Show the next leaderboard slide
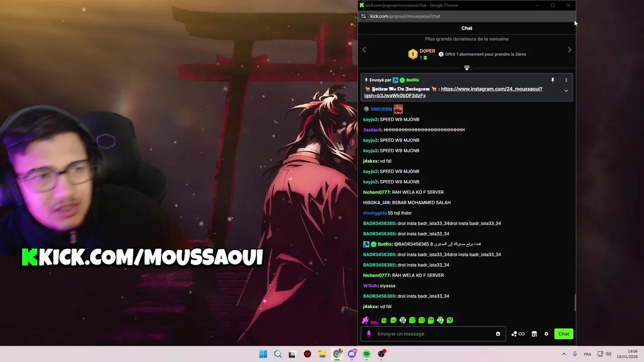 [570, 50]
